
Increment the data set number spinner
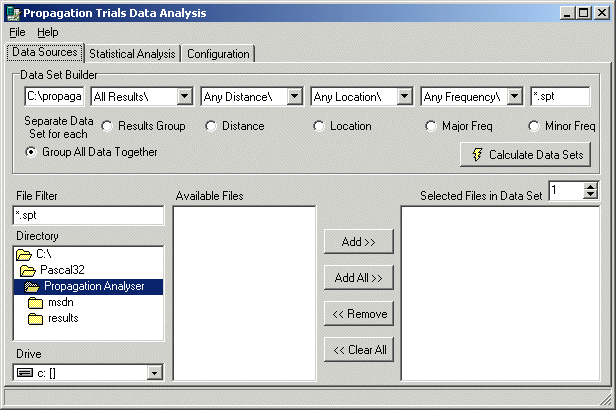(x=590, y=186)
